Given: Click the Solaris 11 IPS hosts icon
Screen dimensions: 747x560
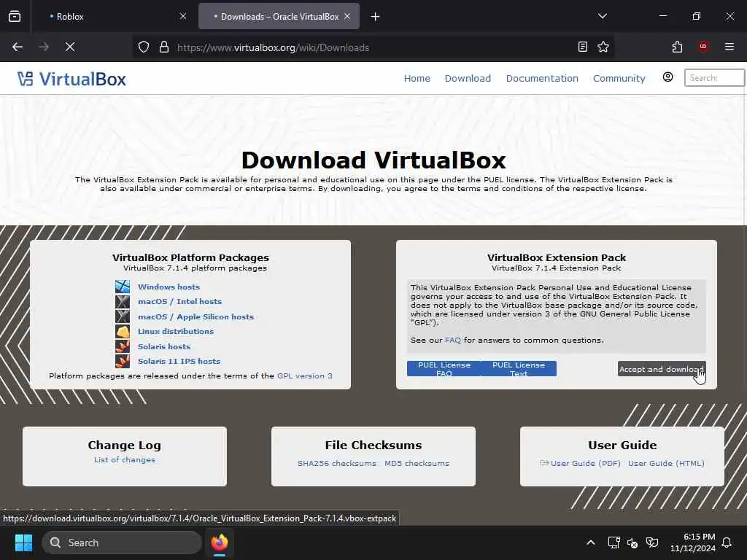Looking at the screenshot, I should point(123,361).
